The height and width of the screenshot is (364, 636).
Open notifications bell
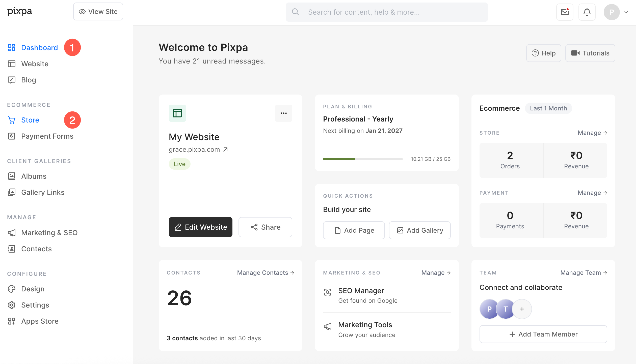pos(587,12)
